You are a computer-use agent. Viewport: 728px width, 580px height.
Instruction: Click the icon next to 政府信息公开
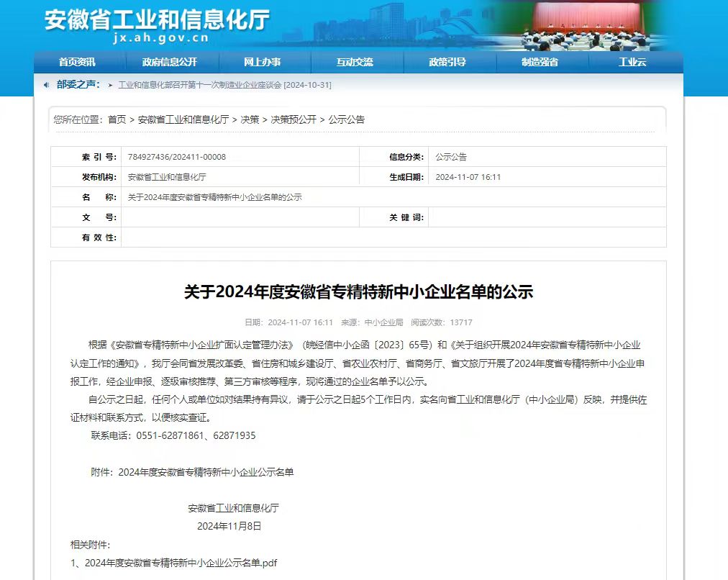(x=137, y=62)
